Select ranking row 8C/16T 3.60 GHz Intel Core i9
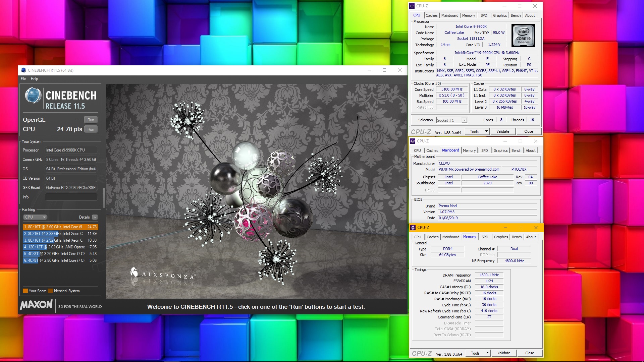This screenshot has height=362, width=644. tap(60, 227)
